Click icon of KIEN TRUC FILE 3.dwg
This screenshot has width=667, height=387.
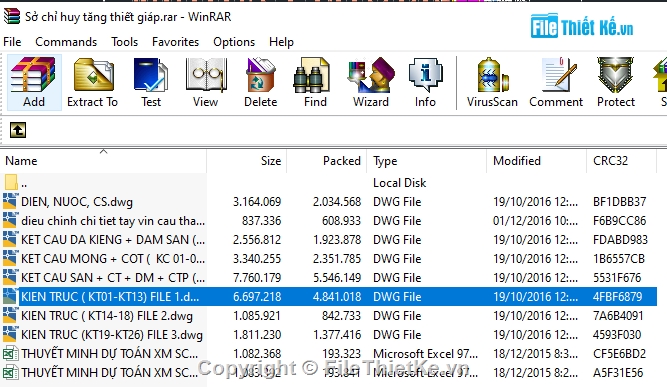pos(10,334)
